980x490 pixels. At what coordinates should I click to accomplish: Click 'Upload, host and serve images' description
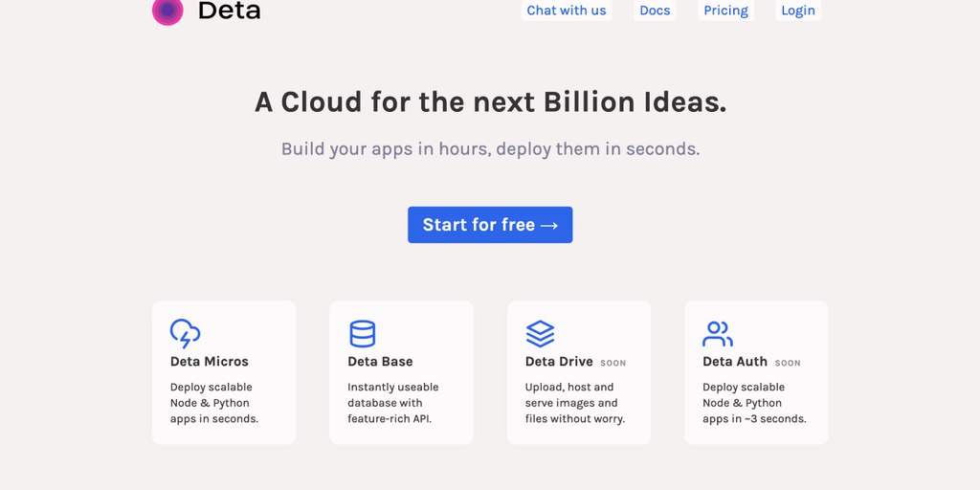click(575, 403)
